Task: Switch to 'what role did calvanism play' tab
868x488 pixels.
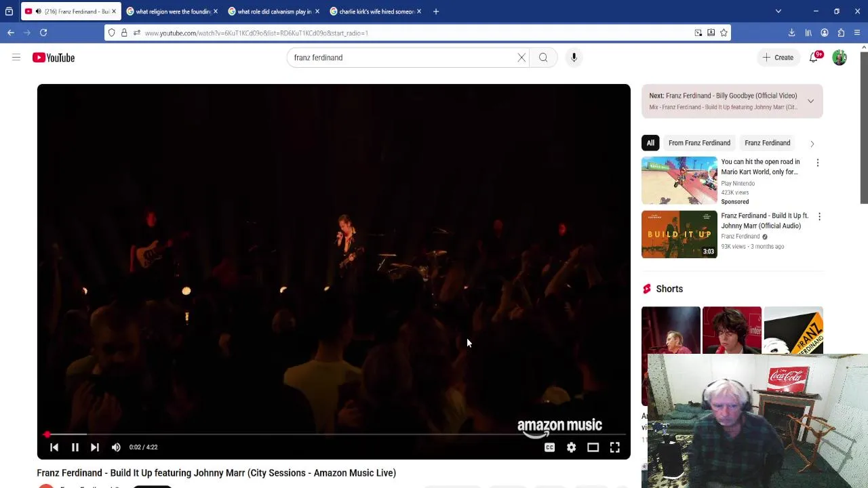Action: (274, 12)
